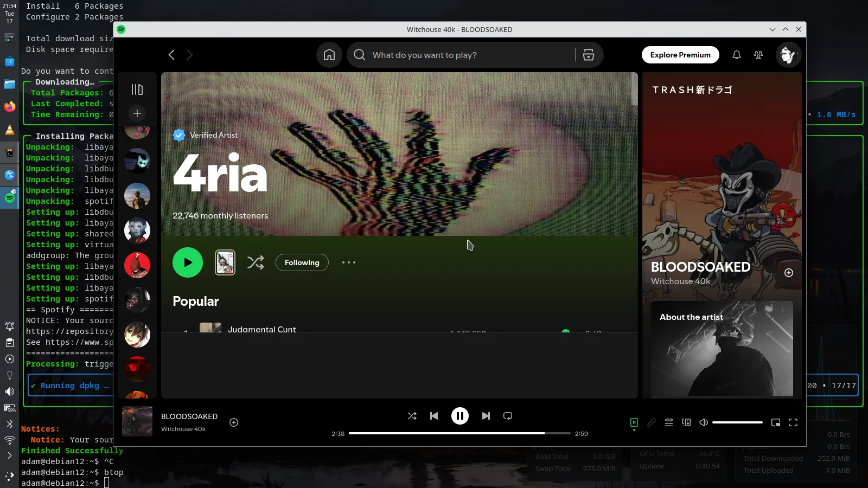Go back with the left chevron
The width and height of the screenshot is (868, 488).
[171, 55]
